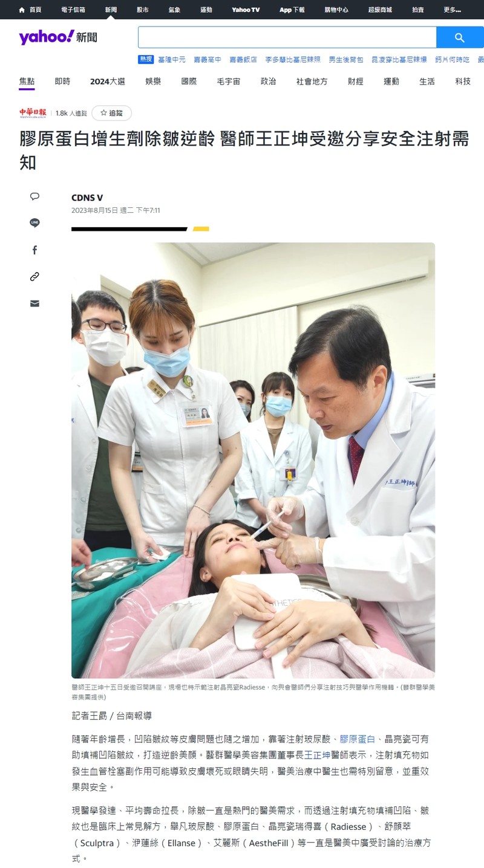
Task: Share article on Facebook icon
Action: pos(34,250)
